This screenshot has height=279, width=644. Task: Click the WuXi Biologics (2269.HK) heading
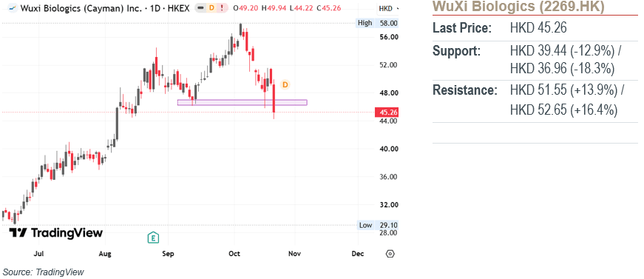tap(518, 7)
